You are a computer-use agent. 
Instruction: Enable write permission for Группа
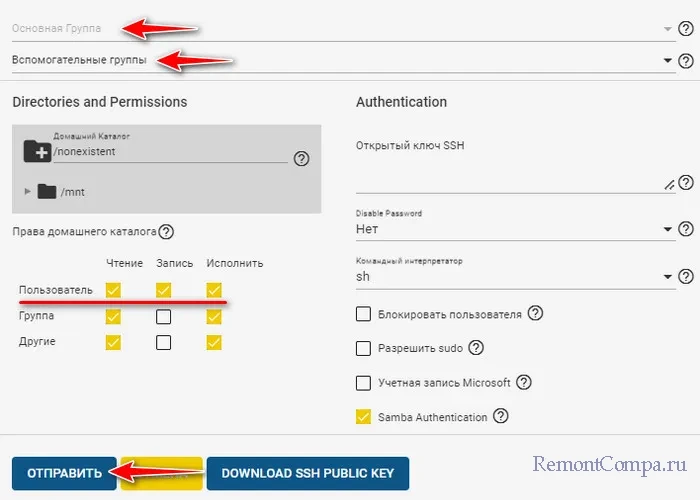click(x=163, y=317)
